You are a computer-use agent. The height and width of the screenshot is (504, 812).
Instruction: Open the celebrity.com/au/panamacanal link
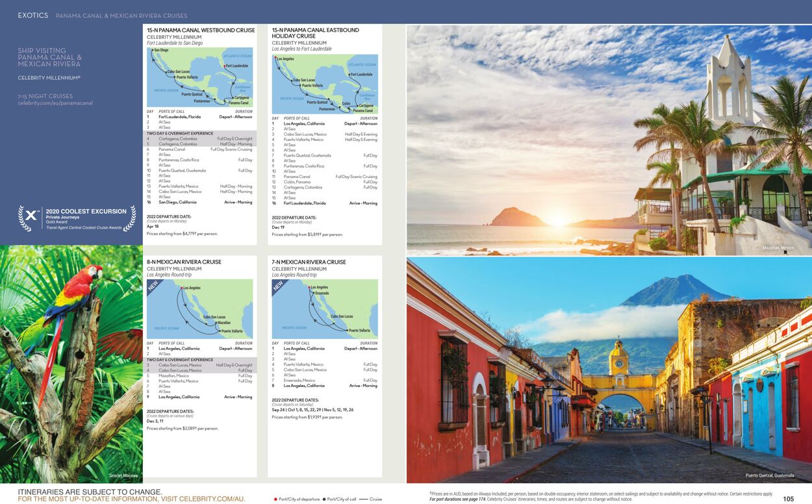click(x=55, y=103)
